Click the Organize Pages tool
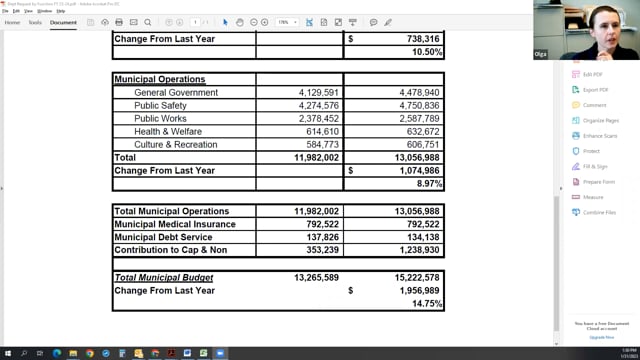The width and height of the screenshot is (640, 360). (596, 120)
